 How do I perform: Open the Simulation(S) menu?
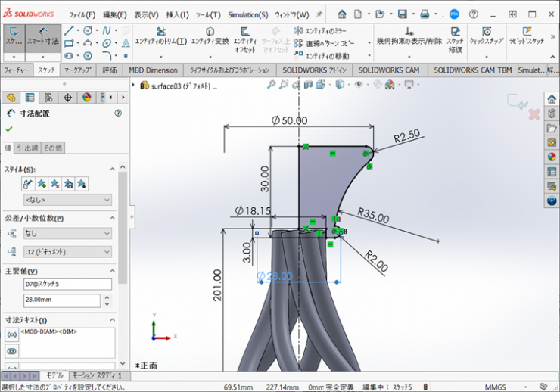248,14
